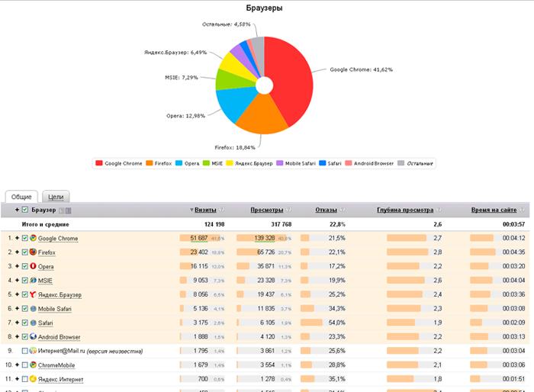The image size is (534, 392).
Task: Open the Android Browser link in the table
Action: (x=60, y=337)
